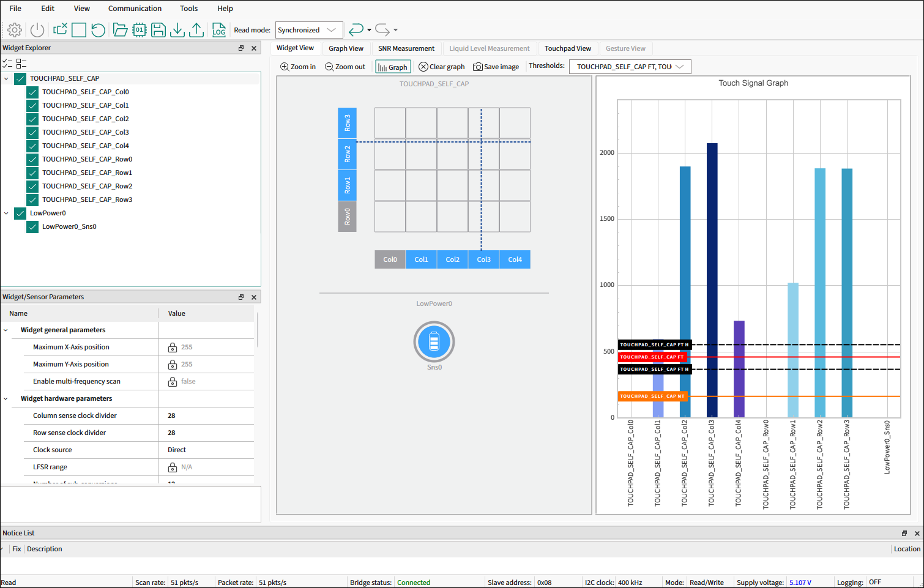The width and height of the screenshot is (924, 588).
Task: Select the LowPower0 Sns0 sensor icon
Action: click(x=434, y=341)
